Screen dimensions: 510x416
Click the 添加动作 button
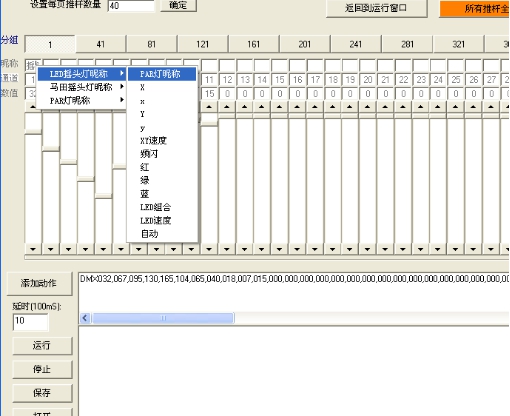[x=39, y=283]
